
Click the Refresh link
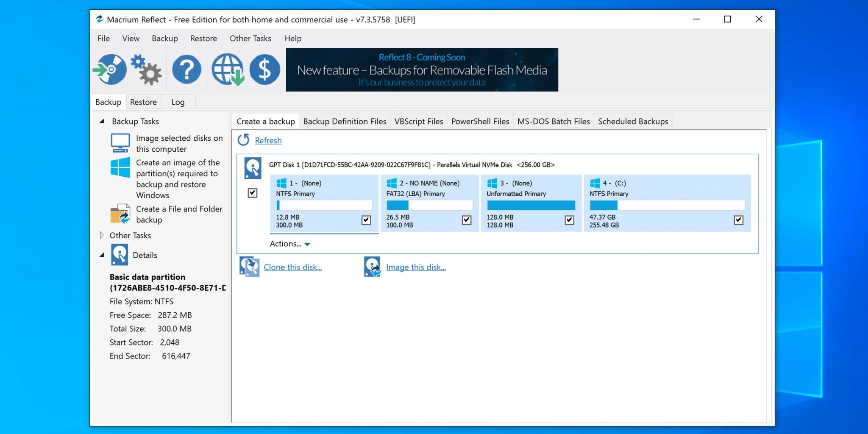pyautogui.click(x=268, y=141)
